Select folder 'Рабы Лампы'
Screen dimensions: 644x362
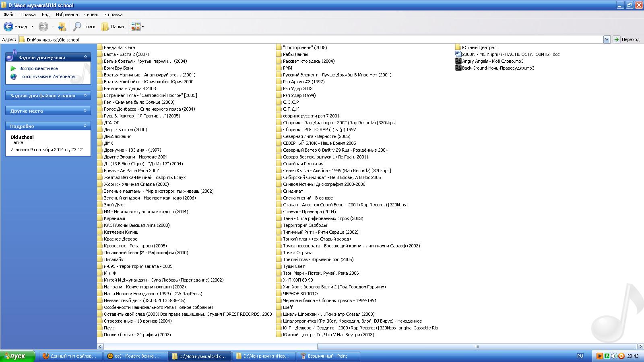(x=292, y=54)
